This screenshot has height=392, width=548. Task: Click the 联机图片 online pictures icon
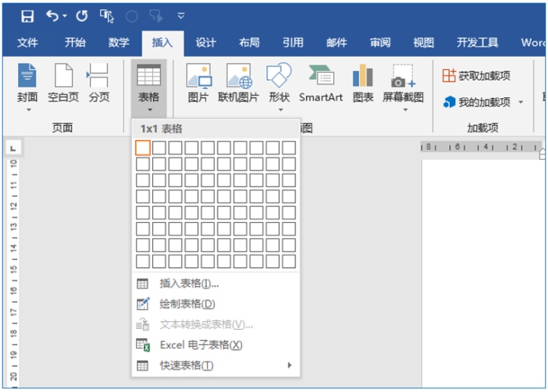tap(239, 75)
